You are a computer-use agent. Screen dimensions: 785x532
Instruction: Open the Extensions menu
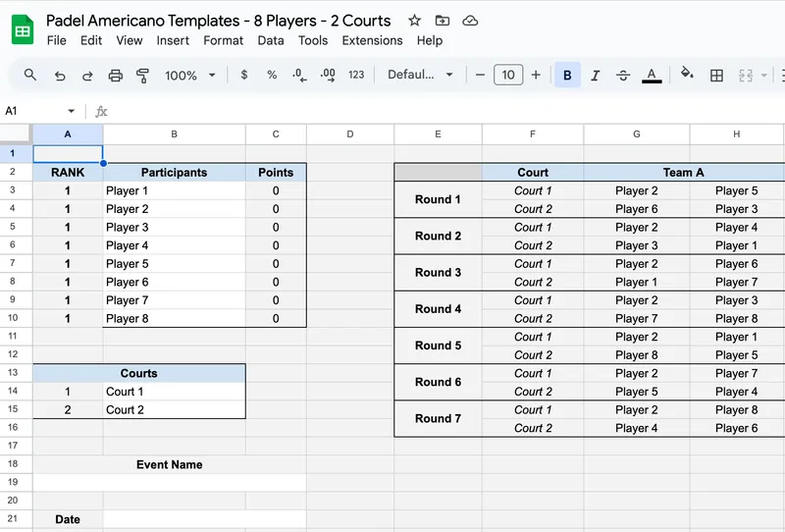tap(372, 40)
